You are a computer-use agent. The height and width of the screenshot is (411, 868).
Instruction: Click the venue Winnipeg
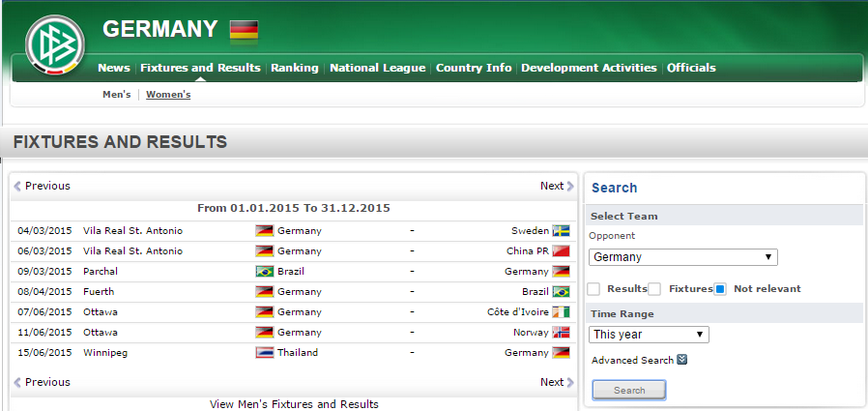[x=105, y=352]
